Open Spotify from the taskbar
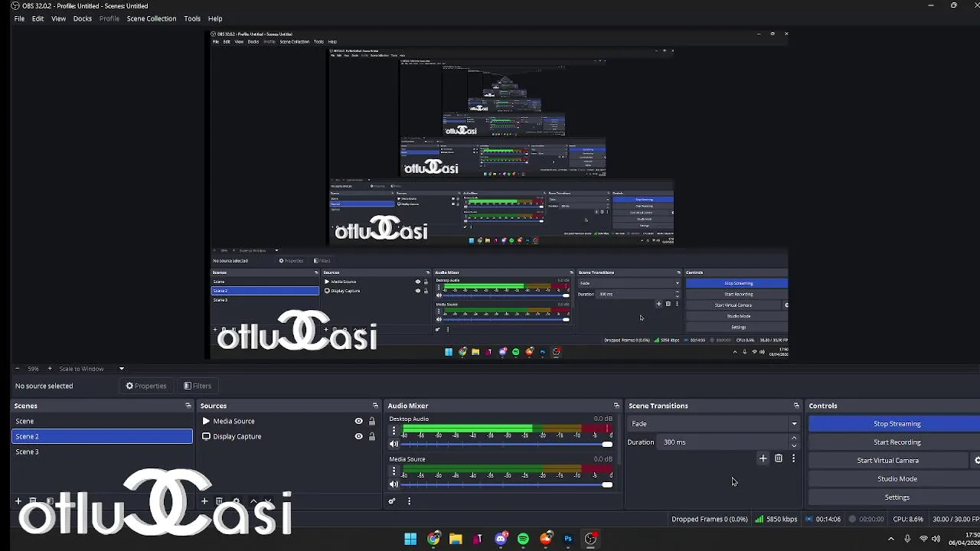980x551 pixels. tap(523, 539)
